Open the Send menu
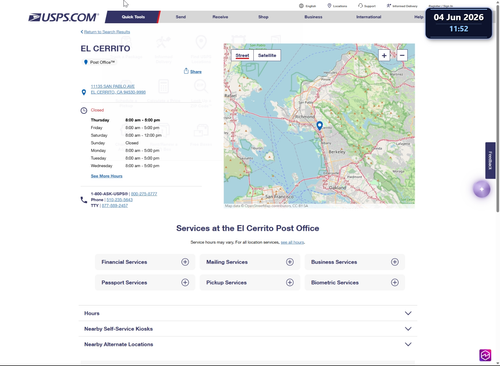The width and height of the screenshot is (500, 366). click(181, 17)
